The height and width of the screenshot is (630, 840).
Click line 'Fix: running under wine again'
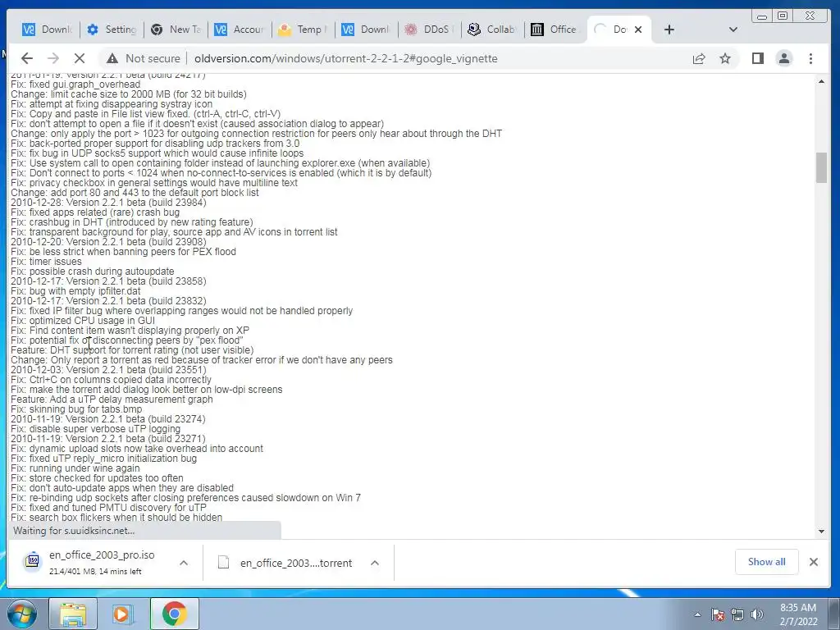point(75,468)
